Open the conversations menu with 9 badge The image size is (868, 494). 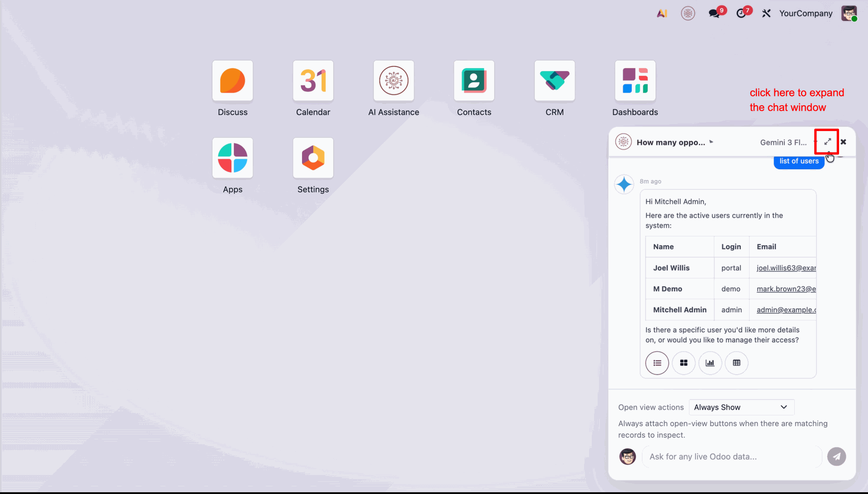pos(714,14)
